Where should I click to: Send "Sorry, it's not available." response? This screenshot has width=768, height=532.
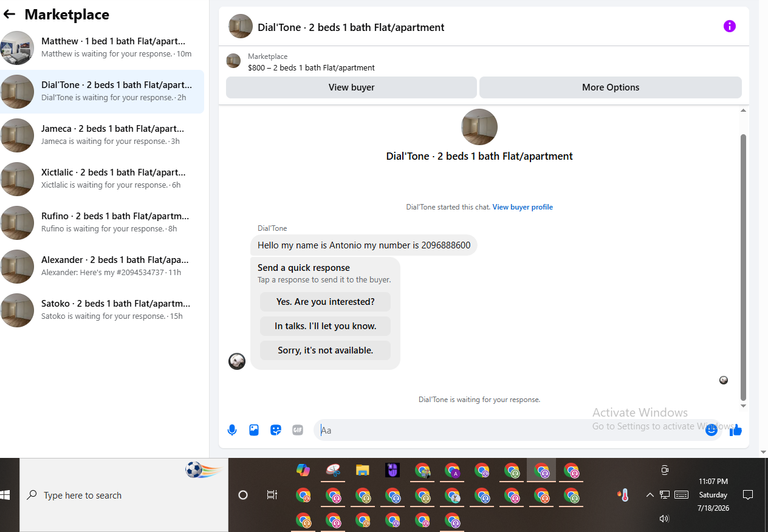[x=325, y=350]
